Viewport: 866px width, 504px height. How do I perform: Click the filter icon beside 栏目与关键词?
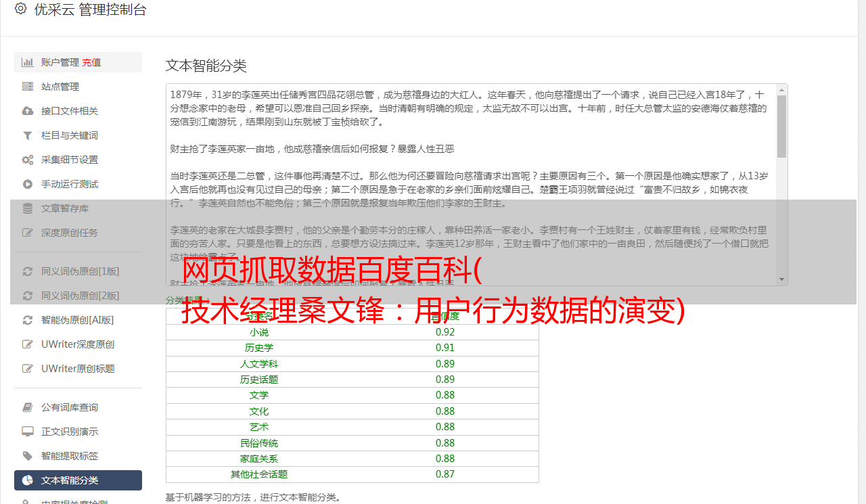click(28, 135)
